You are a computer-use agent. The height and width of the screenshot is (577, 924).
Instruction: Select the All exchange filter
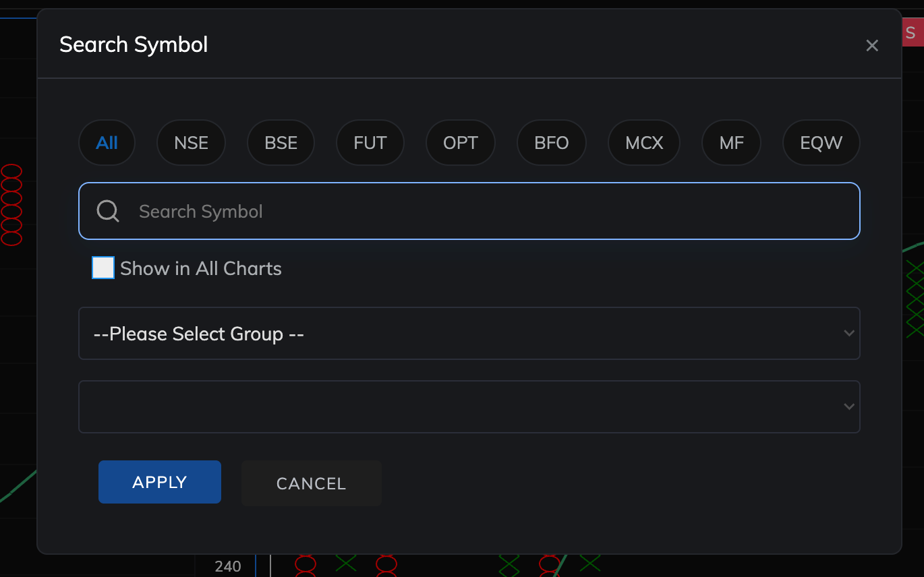107,143
